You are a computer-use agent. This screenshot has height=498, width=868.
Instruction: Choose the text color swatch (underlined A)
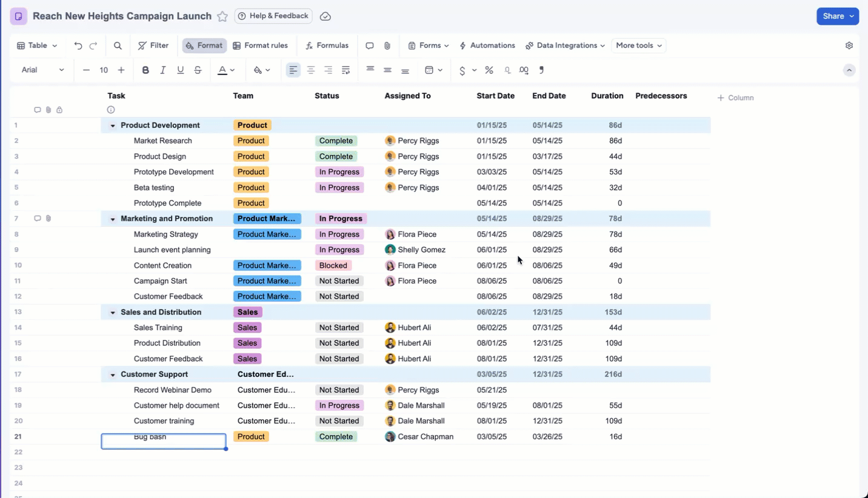click(x=222, y=70)
